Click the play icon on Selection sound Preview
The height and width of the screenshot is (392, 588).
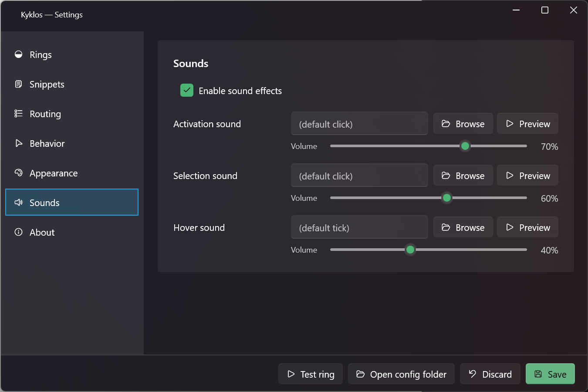pyautogui.click(x=510, y=176)
